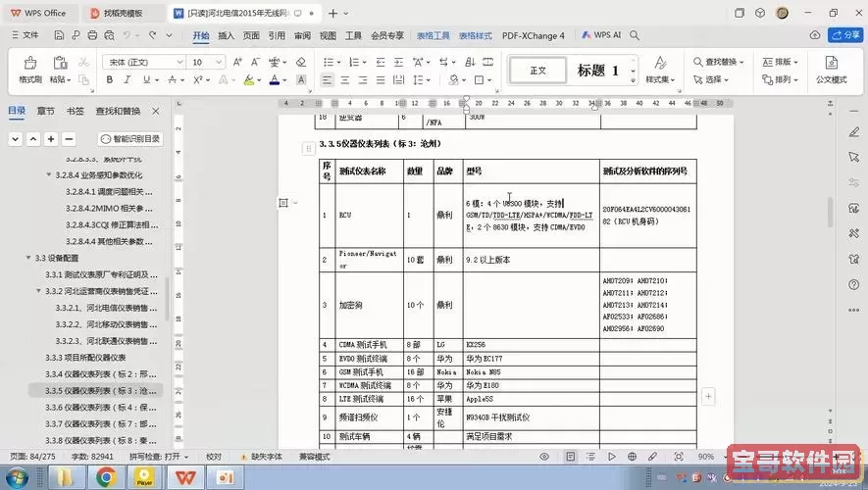Click the fit-page icon beside zoom percentage
Screen dimensions: 868x490
tap(679, 457)
